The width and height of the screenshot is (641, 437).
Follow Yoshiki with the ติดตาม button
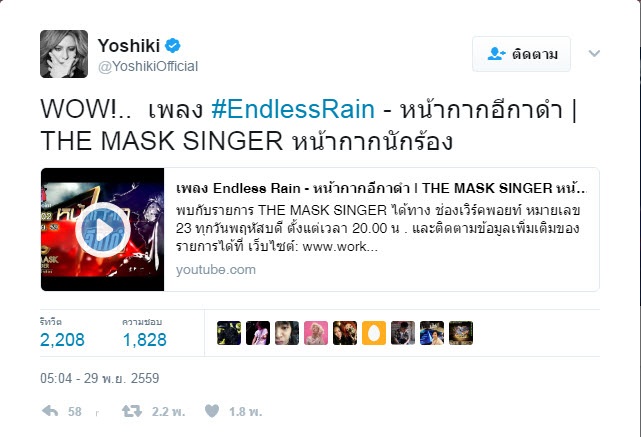tap(521, 54)
